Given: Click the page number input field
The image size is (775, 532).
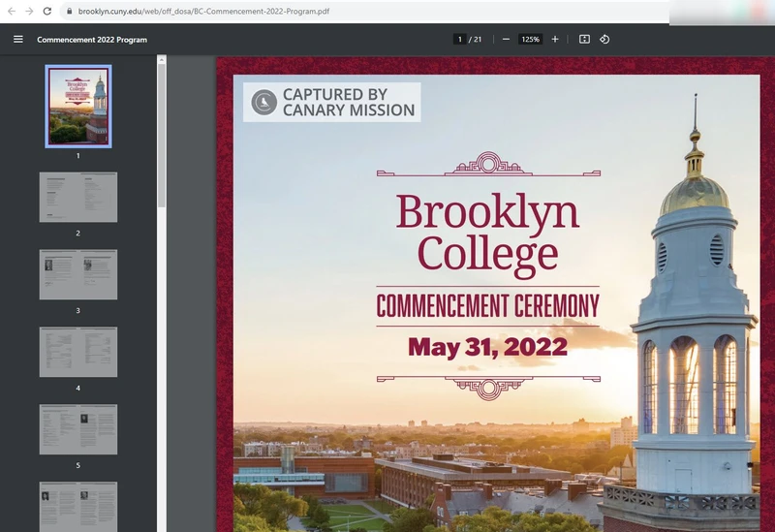Looking at the screenshot, I should tap(459, 40).
